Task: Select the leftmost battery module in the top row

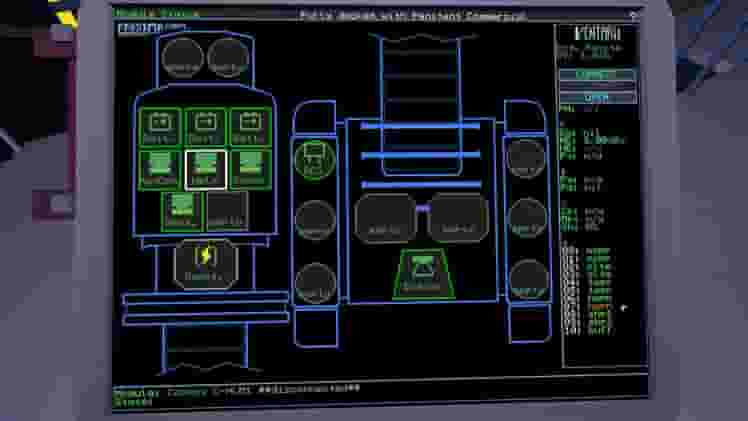Action: click(x=160, y=126)
